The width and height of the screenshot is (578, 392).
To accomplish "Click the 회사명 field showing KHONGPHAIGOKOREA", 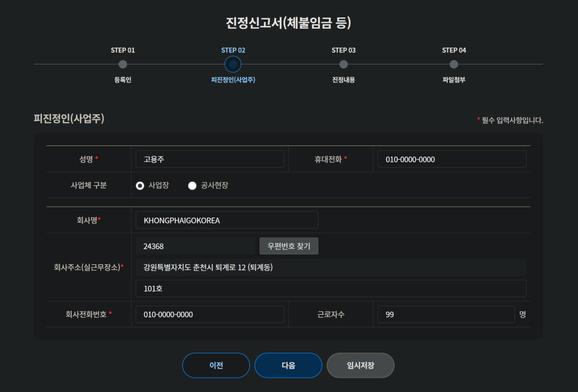I will (226, 220).
